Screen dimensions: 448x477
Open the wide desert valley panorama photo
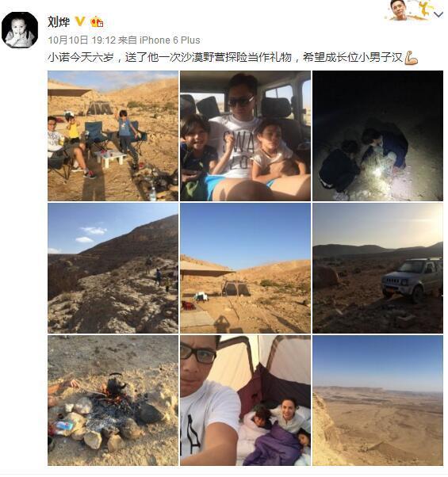[x=377, y=401]
